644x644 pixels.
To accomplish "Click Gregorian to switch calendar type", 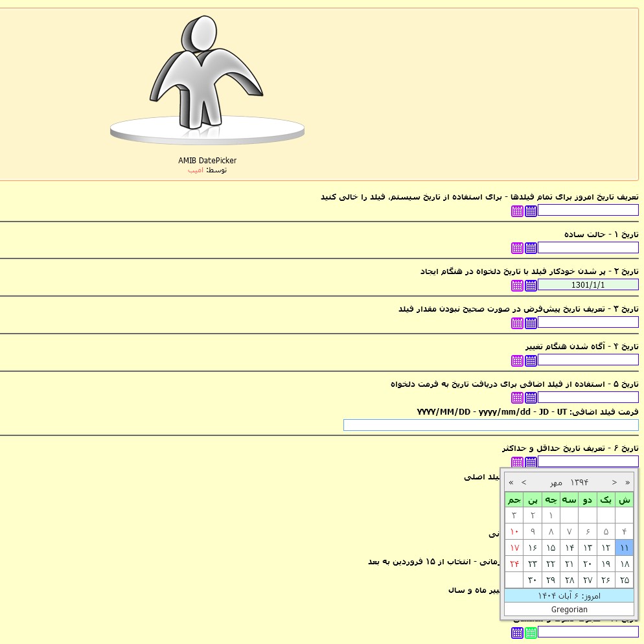I will (x=569, y=609).
